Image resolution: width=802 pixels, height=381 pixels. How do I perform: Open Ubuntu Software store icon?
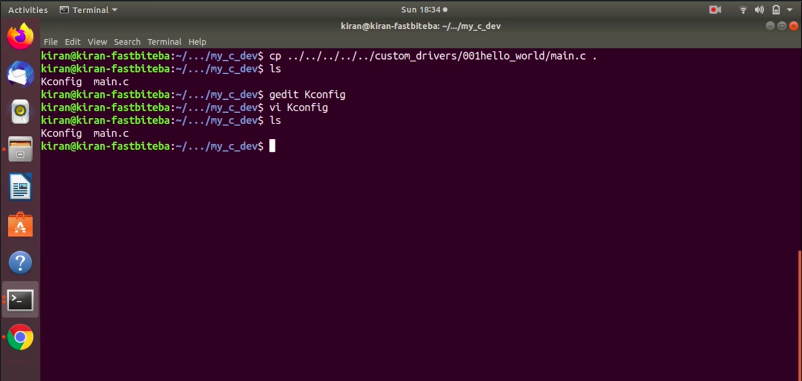tap(20, 225)
